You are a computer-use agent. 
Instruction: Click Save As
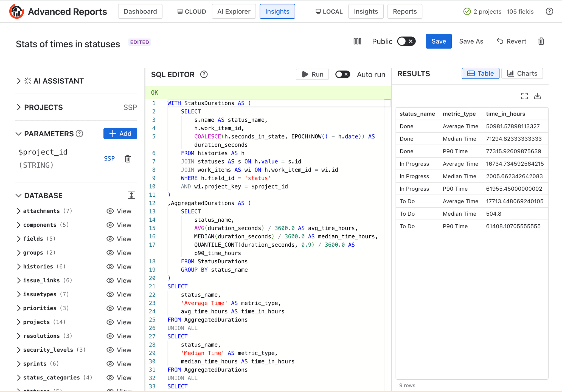tap(471, 41)
